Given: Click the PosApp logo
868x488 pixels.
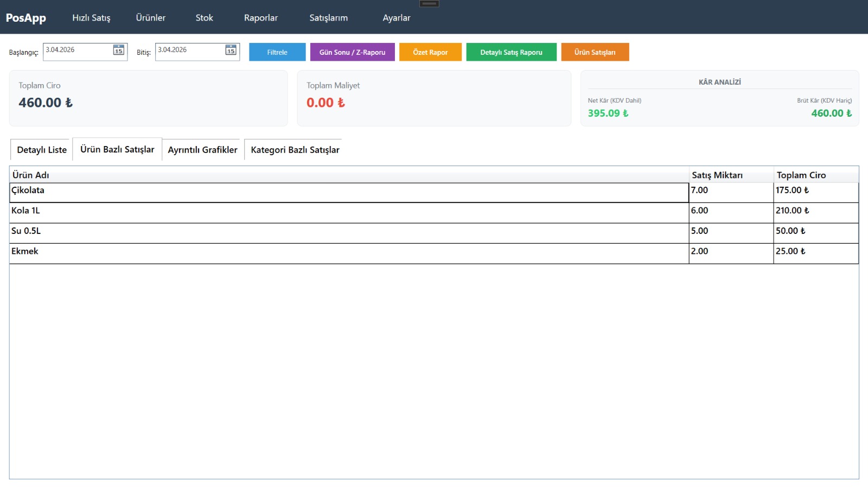Looking at the screenshot, I should coord(26,17).
